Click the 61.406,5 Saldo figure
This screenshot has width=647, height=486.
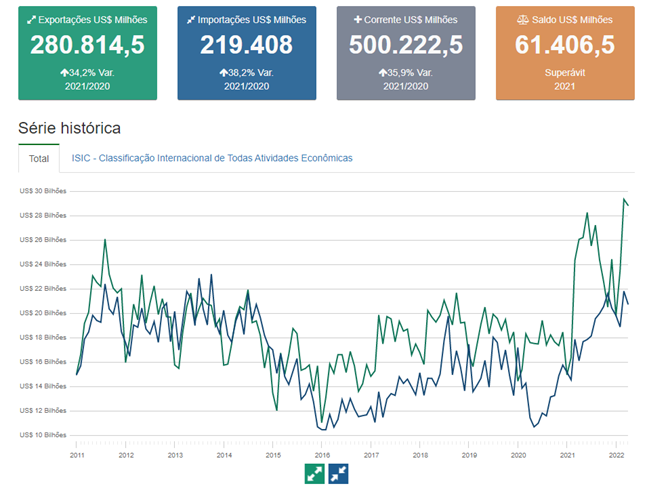point(565,45)
